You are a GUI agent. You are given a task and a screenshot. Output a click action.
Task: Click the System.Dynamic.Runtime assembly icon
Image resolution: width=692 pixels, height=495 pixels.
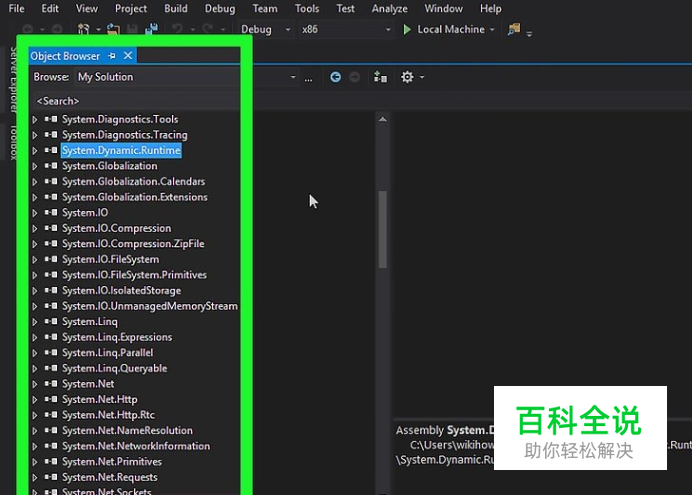tap(51, 150)
